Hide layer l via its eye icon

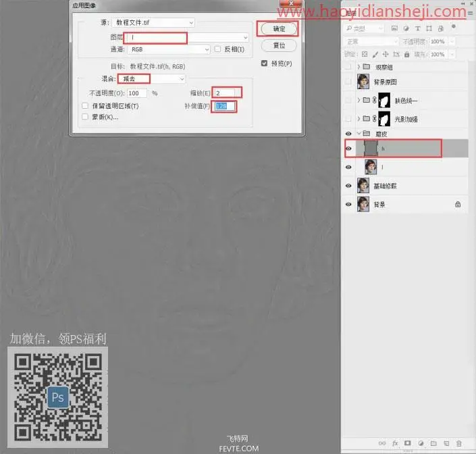coord(348,167)
